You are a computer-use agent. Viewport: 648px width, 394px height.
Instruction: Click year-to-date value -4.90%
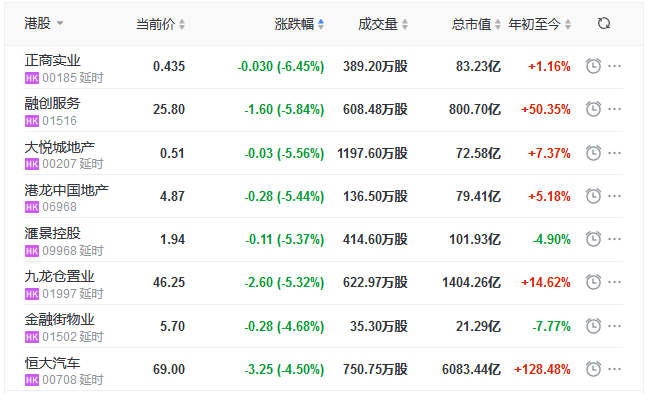tap(551, 239)
